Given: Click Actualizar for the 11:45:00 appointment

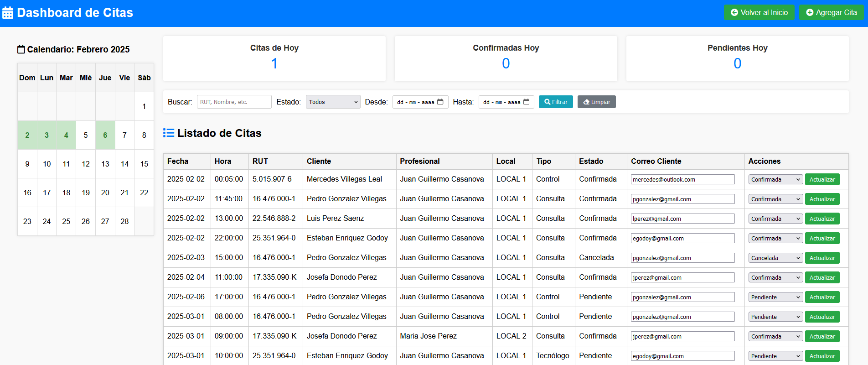Looking at the screenshot, I should [x=822, y=199].
